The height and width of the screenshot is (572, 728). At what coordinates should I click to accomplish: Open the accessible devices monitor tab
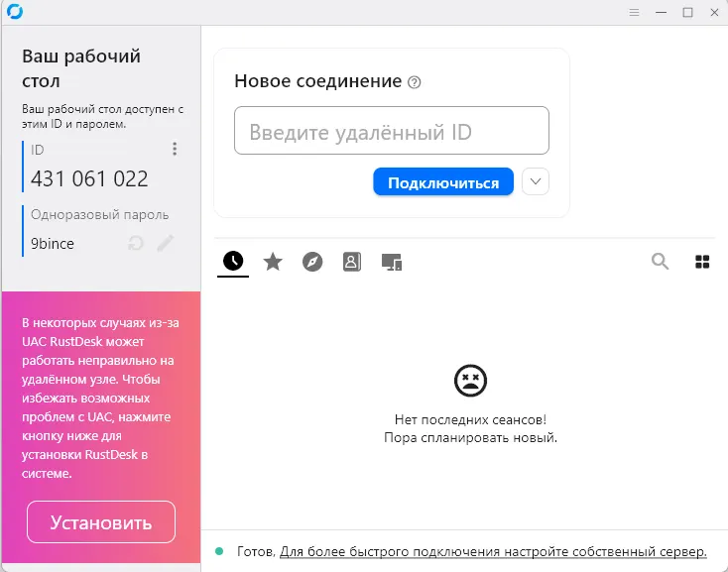tap(392, 262)
